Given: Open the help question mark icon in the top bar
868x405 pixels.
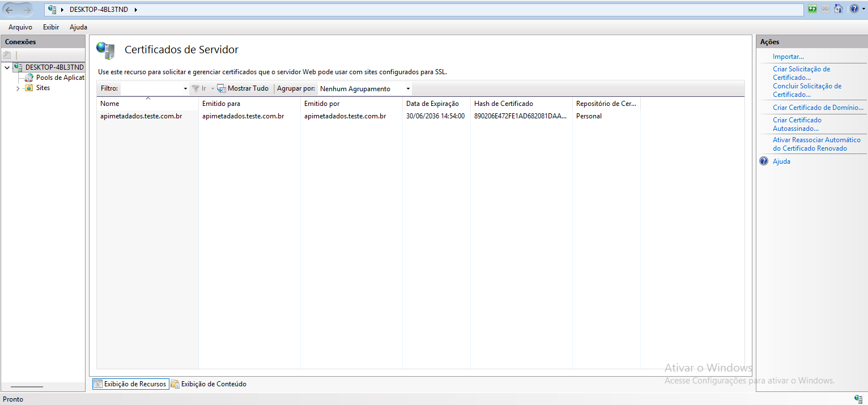Looking at the screenshot, I should (x=853, y=9).
